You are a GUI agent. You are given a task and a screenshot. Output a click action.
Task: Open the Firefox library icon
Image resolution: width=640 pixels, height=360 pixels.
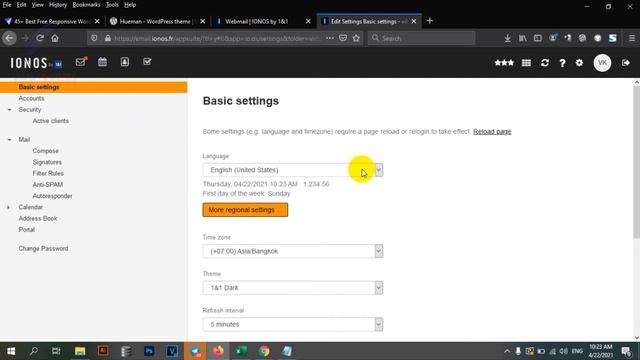(522, 38)
